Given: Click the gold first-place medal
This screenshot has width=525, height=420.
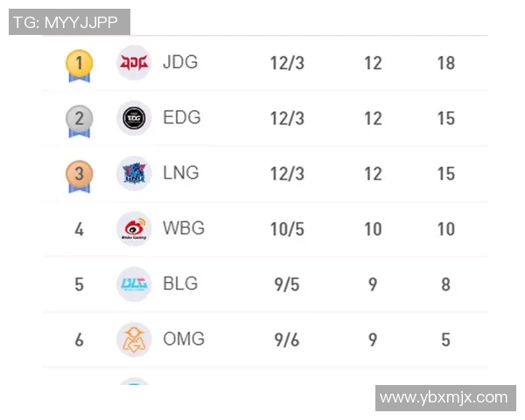Looking at the screenshot, I should point(79,64).
